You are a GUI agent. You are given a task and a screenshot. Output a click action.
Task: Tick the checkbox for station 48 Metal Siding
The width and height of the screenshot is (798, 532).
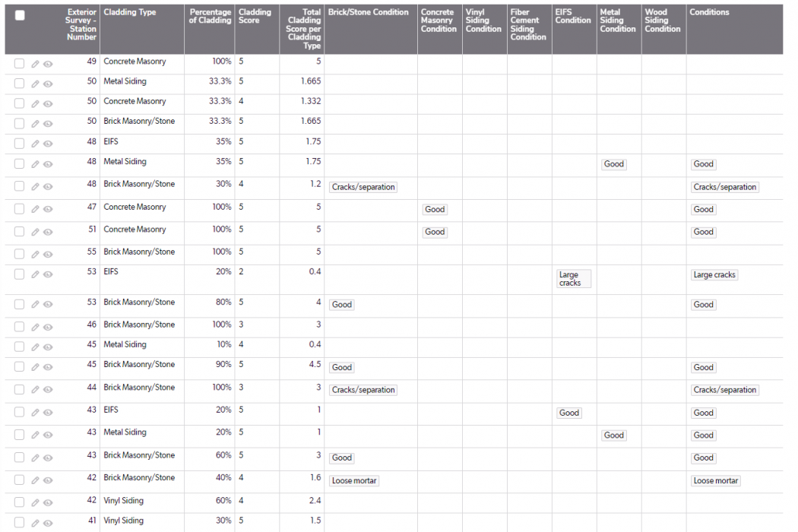pyautogui.click(x=20, y=164)
